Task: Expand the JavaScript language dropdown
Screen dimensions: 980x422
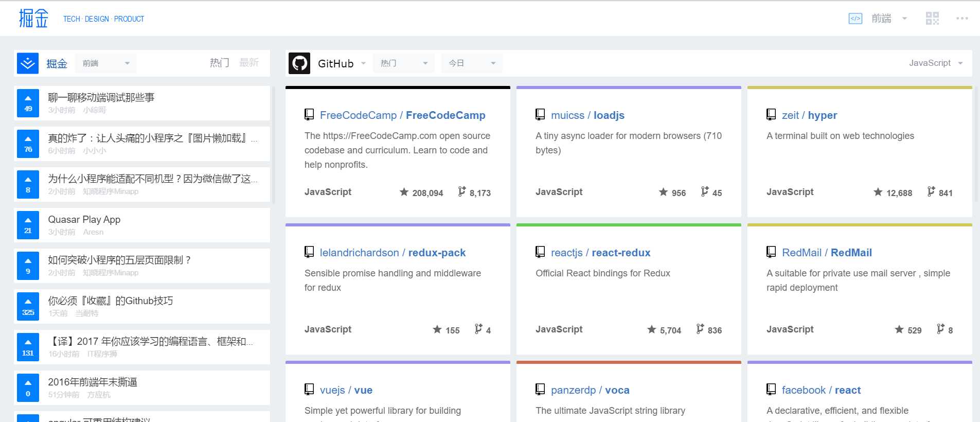Action: point(935,63)
